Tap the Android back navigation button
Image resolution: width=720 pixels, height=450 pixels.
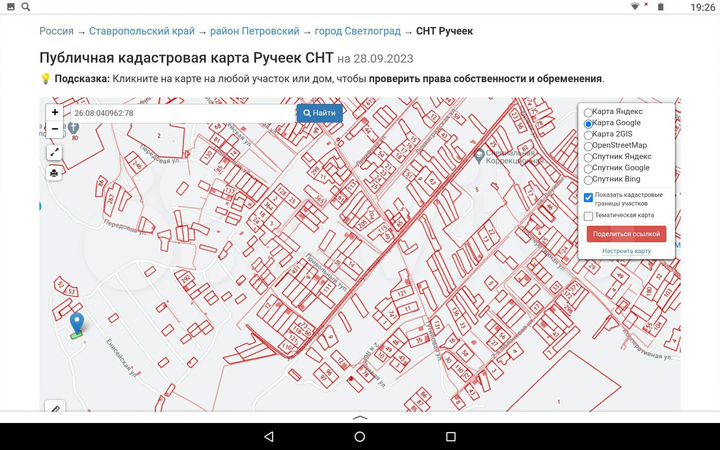[268, 437]
